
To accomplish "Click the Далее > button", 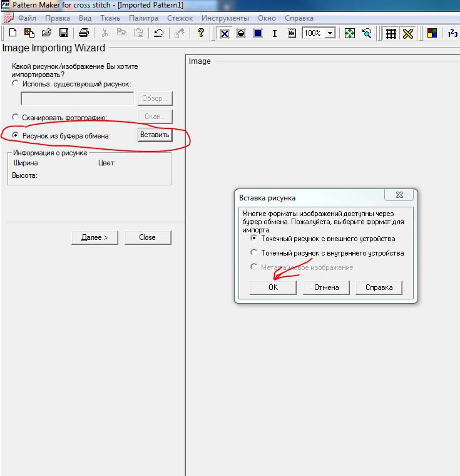I will click(x=95, y=237).
